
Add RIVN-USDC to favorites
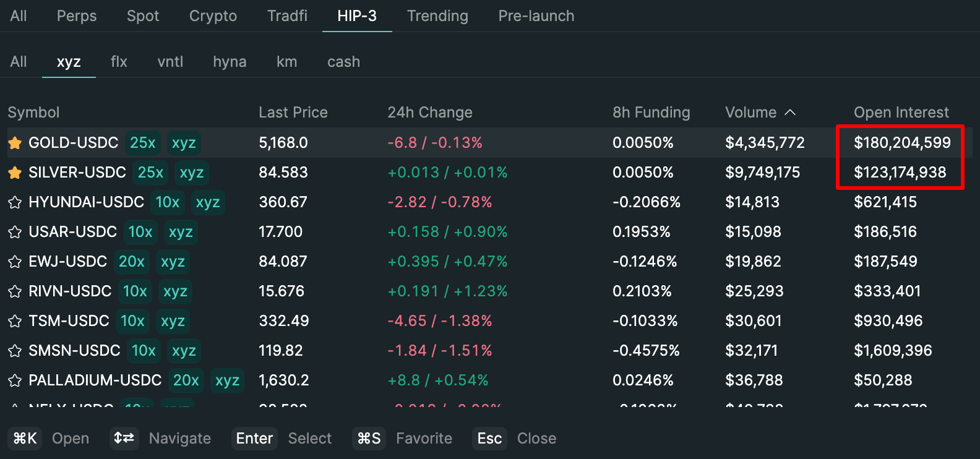(x=15, y=291)
